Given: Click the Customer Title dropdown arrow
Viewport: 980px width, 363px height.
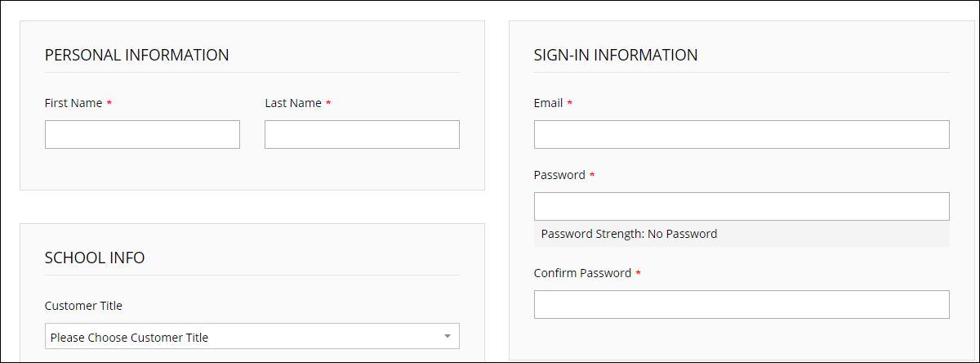Looking at the screenshot, I should pos(447,337).
